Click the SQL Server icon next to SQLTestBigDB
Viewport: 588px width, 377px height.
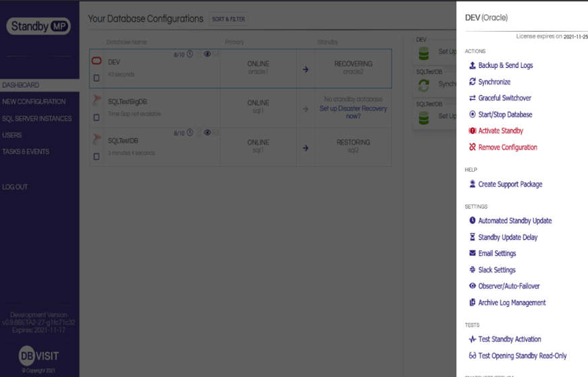click(x=97, y=100)
